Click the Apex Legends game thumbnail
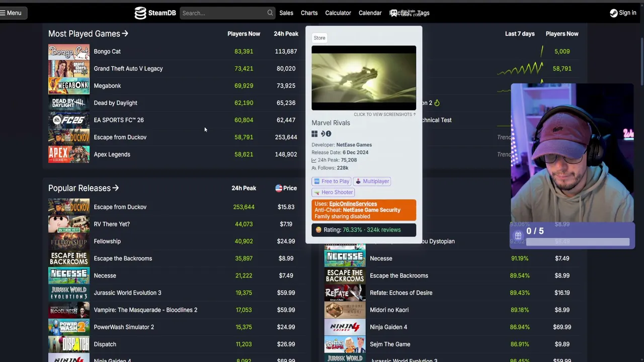Screen dimensions: 644x362 coord(69,154)
